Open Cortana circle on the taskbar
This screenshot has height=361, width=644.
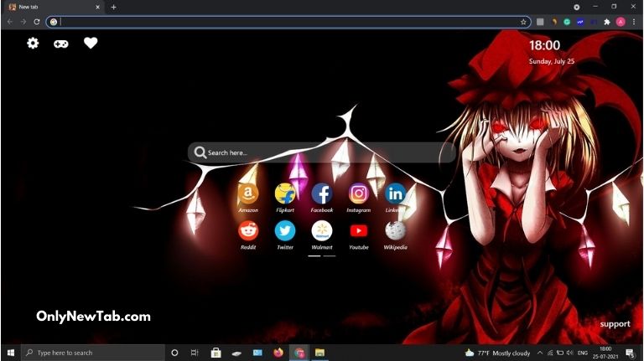coord(174,353)
